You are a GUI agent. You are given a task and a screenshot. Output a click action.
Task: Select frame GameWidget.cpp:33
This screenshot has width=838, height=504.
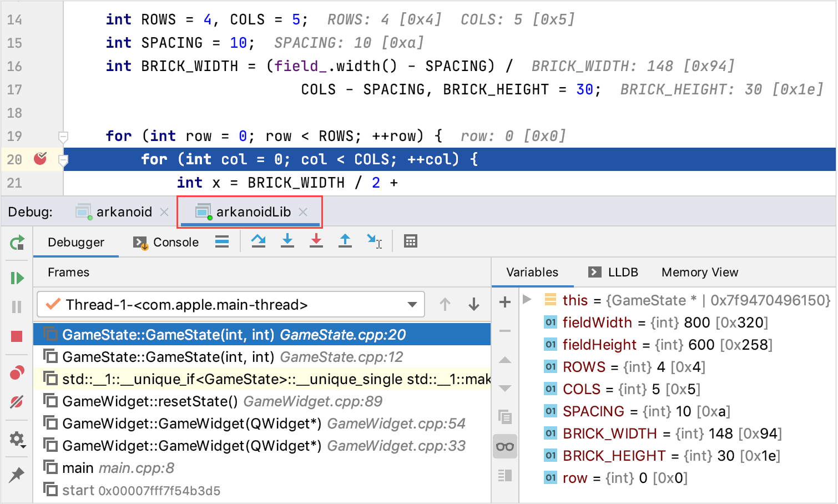[262, 446]
